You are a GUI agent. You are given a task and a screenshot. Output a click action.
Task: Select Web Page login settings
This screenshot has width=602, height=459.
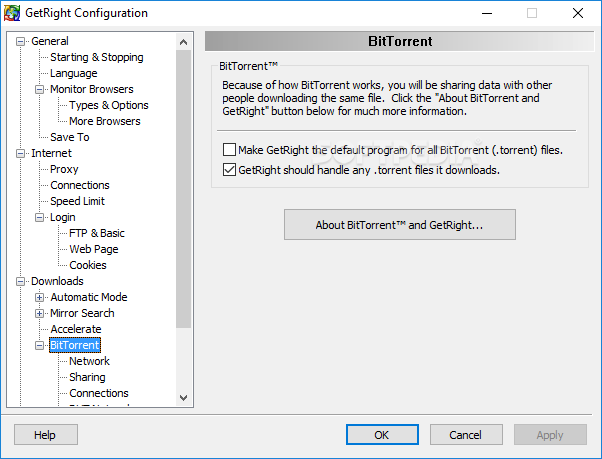click(94, 249)
